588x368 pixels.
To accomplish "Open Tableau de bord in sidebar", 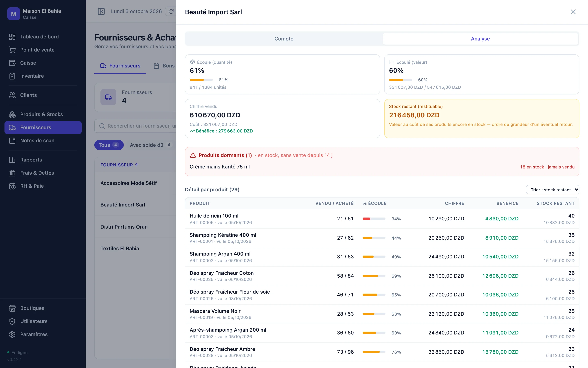I will (43, 37).
